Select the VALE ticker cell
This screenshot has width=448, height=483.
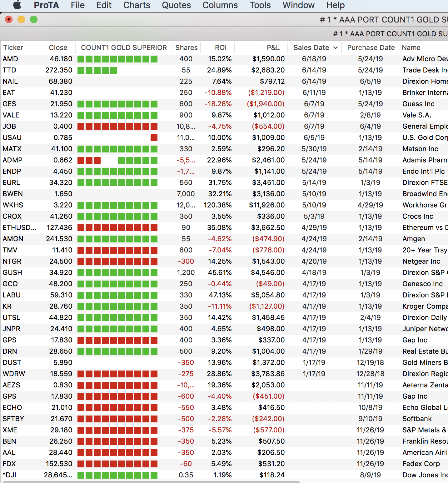click(11, 115)
